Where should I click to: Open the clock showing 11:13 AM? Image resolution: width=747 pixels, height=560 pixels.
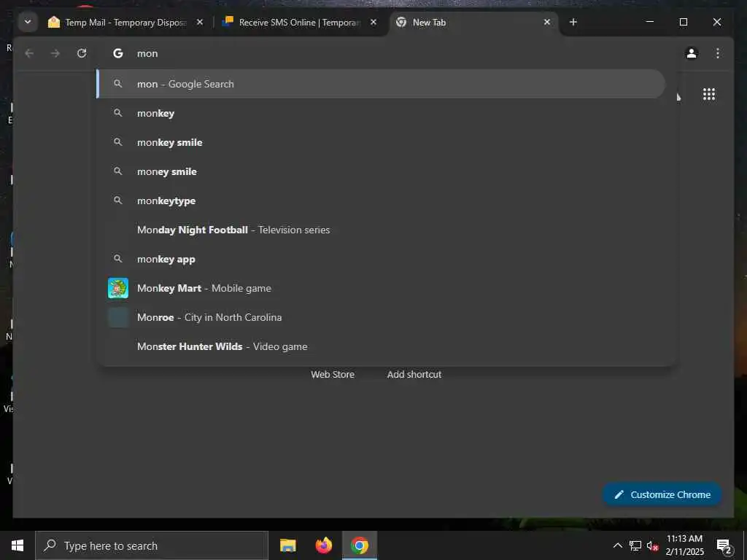click(x=684, y=545)
